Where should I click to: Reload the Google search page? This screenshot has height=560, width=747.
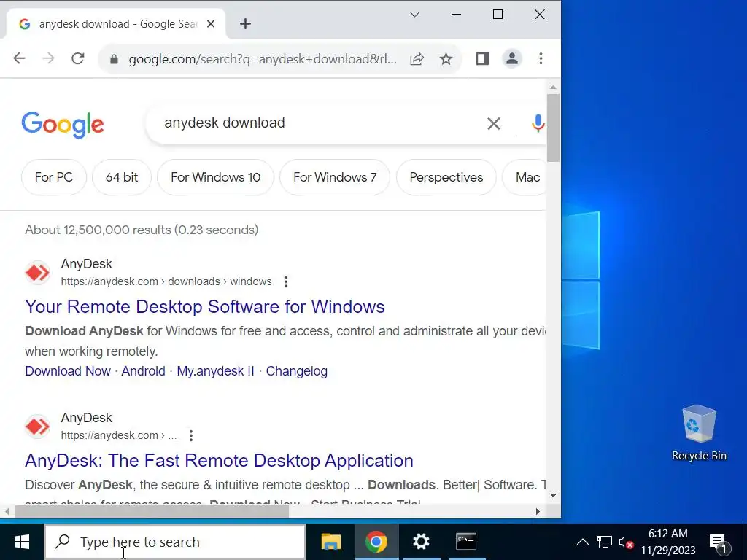[77, 58]
